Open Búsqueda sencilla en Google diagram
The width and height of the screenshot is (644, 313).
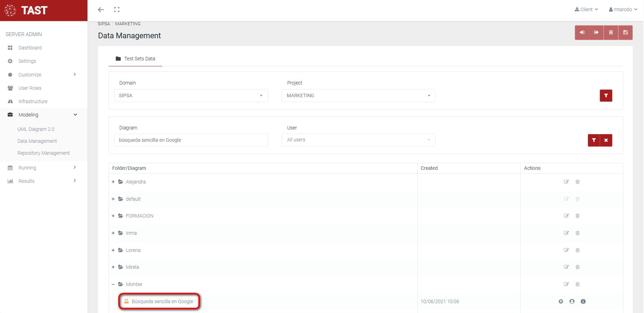162,301
